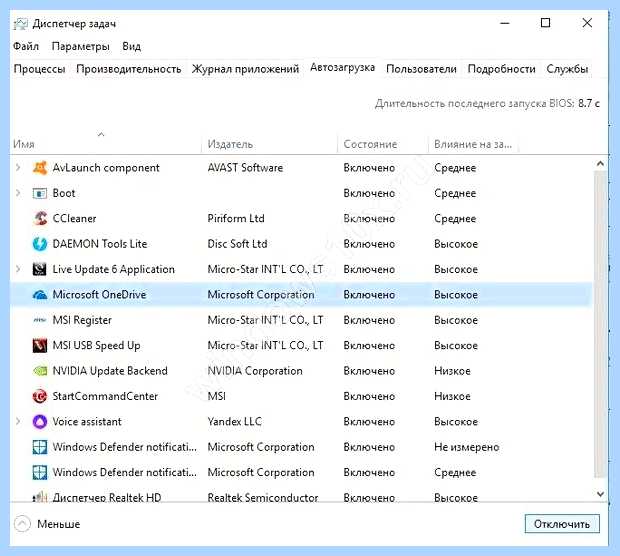Switch to the Производительность tab
Image resolution: width=620 pixels, height=556 pixels.
point(129,69)
